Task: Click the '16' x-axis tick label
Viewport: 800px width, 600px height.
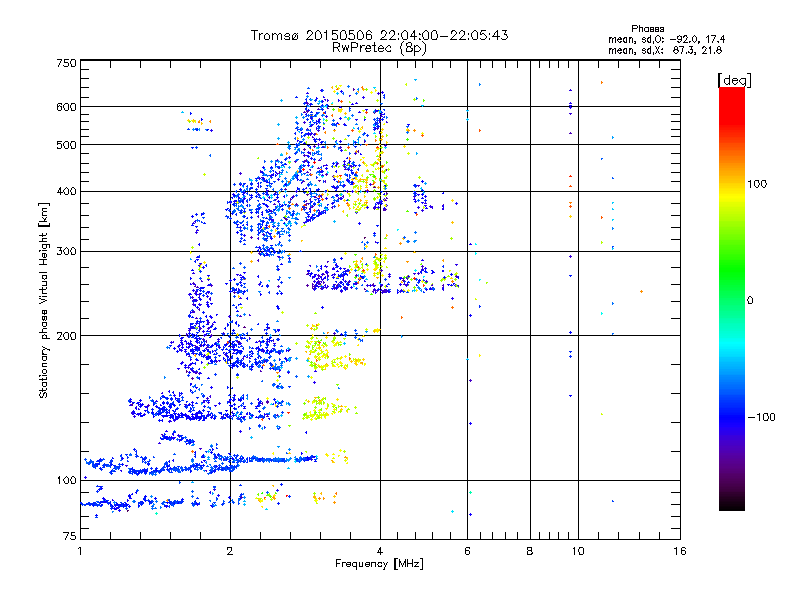Action: pos(680,551)
